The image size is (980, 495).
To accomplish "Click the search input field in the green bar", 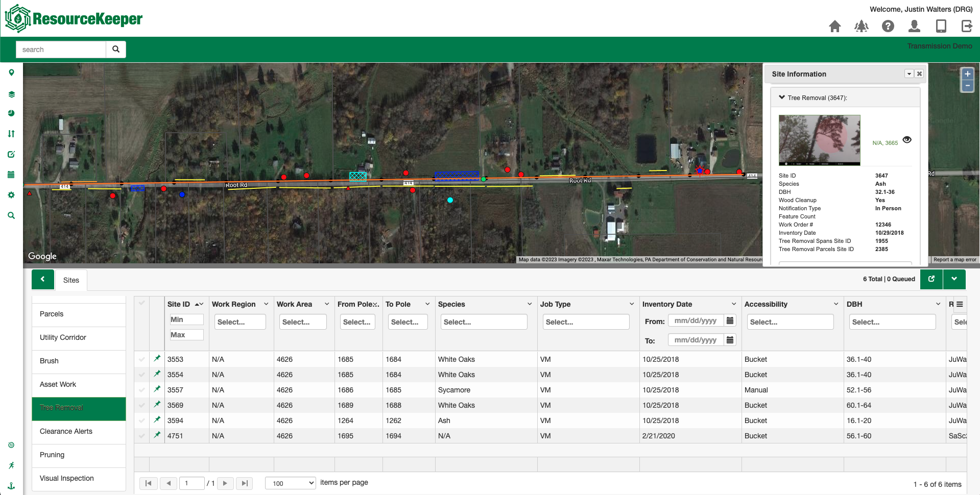I will (x=60, y=49).
